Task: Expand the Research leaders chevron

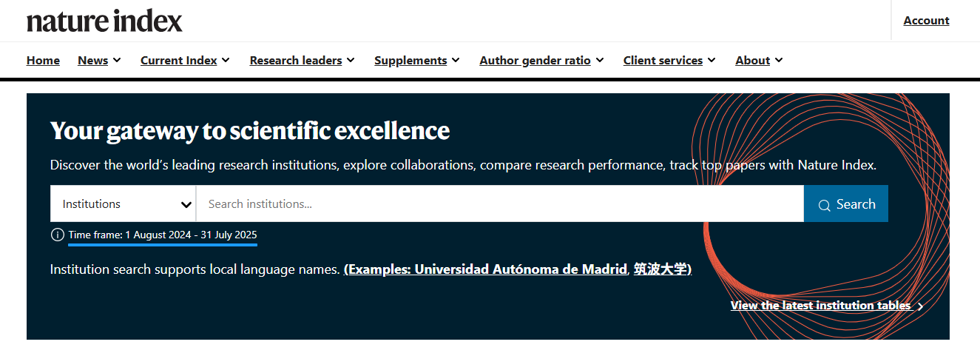Action: point(351,61)
